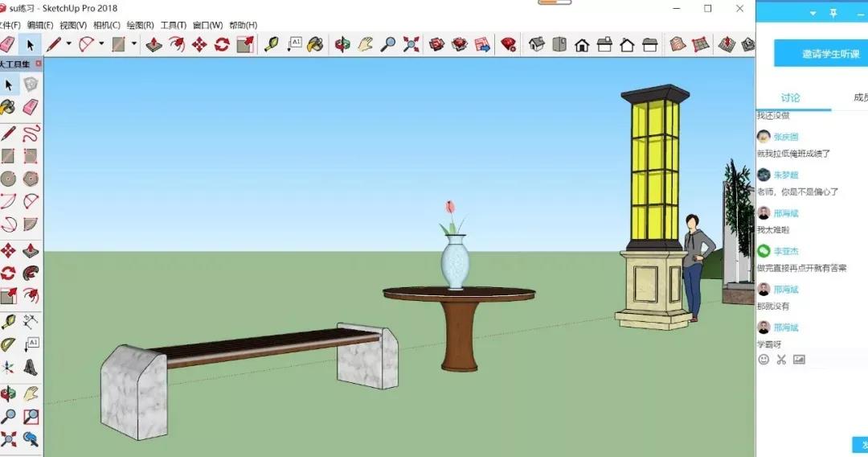Switch to Iso view house icon
This screenshot has width=868, height=457.
pos(537,44)
